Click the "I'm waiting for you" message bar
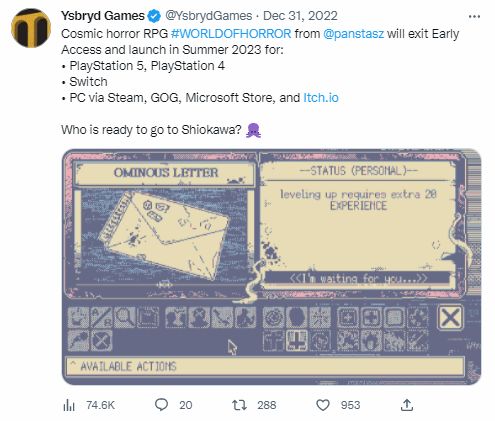495x421 pixels. (357, 278)
